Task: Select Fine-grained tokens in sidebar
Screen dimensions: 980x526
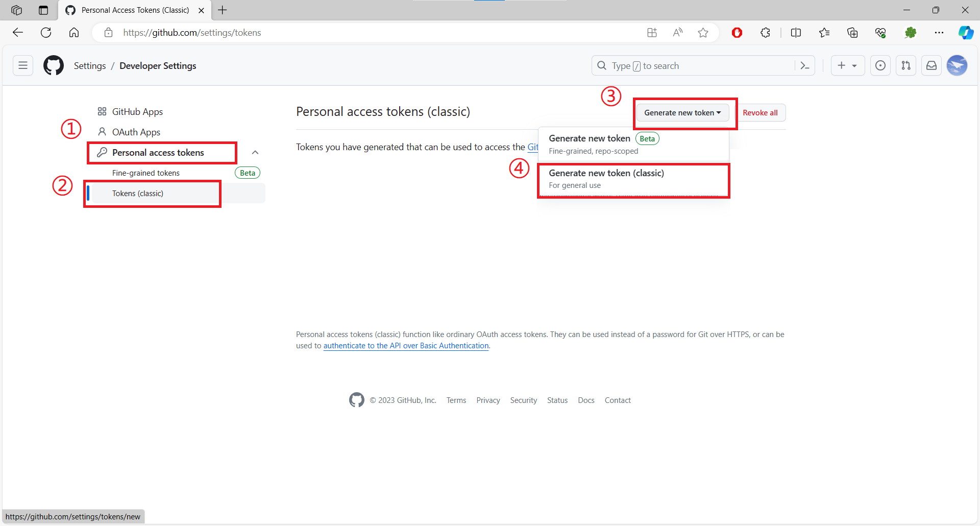Action: 146,173
